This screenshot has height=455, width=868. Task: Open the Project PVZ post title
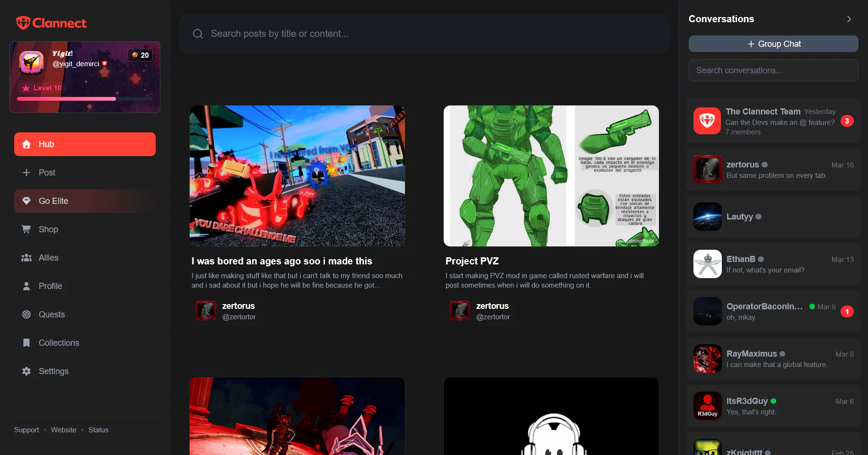(472, 261)
